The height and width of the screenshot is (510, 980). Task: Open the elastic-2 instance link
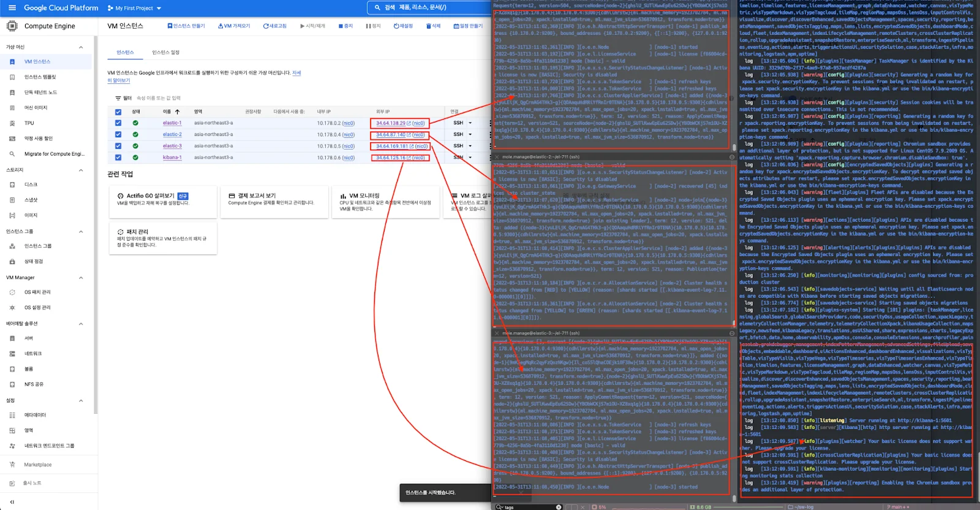click(172, 135)
